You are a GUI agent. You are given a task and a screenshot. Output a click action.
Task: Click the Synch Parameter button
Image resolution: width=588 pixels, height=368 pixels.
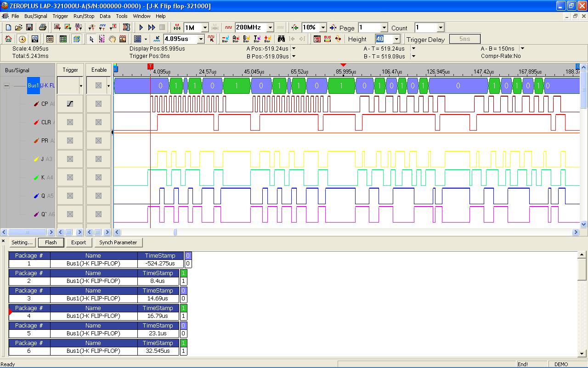[118, 242]
